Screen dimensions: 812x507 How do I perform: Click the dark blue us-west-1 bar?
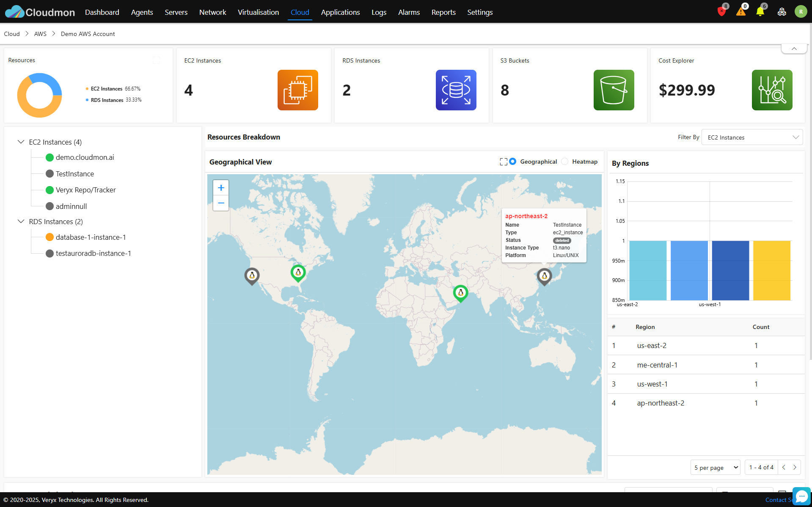[730, 271]
